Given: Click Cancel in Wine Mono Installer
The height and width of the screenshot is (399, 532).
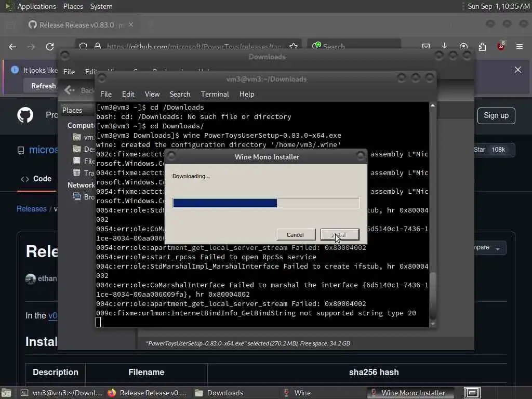Looking at the screenshot, I should pos(296,234).
